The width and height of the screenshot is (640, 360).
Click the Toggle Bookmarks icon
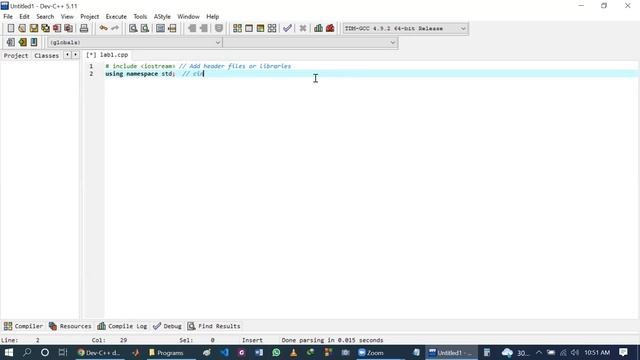(22, 42)
